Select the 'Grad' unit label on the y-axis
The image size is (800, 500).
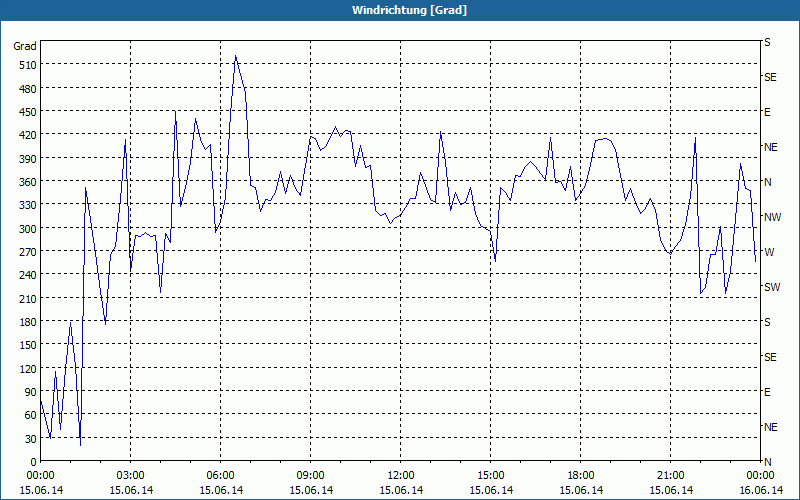click(x=24, y=46)
